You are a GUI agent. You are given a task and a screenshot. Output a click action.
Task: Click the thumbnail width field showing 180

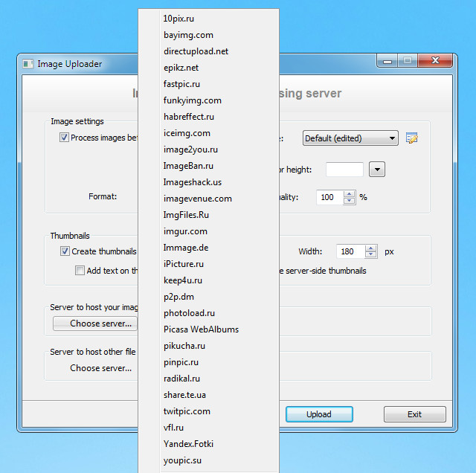pos(351,251)
